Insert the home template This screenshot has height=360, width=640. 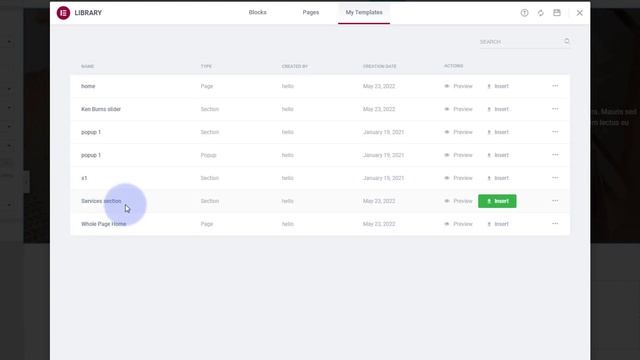498,86
